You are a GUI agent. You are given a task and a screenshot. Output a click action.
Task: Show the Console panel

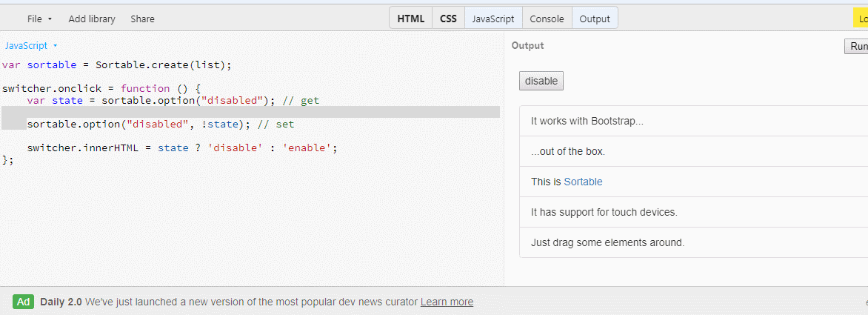pyautogui.click(x=547, y=19)
